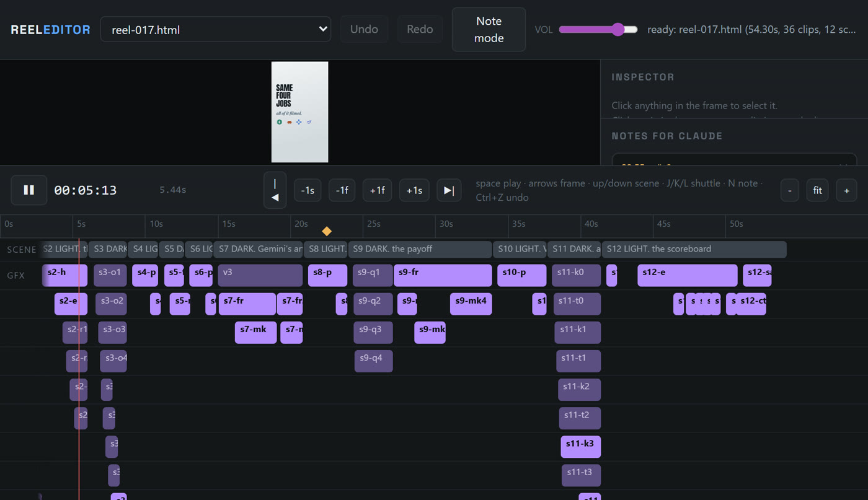Screen dimensions: 868x500
Task: Advance one frame with +1f
Action: click(x=378, y=190)
